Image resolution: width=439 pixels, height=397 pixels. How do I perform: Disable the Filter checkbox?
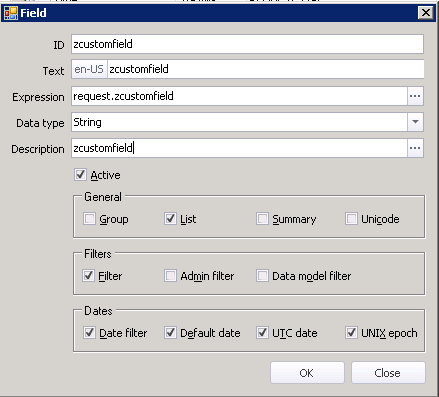tap(89, 276)
